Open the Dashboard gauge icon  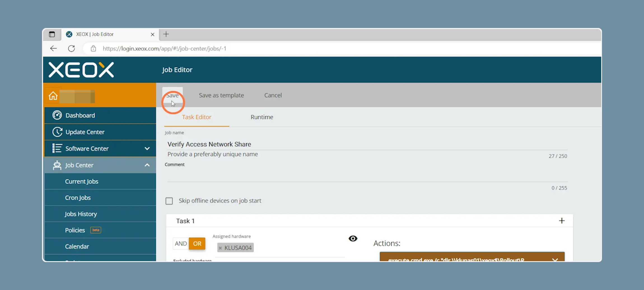pyautogui.click(x=57, y=115)
